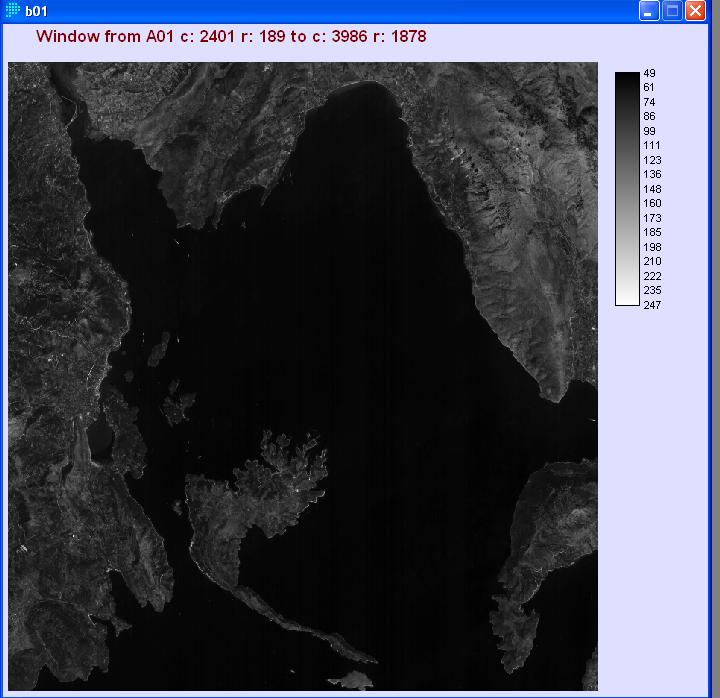Click legend value 136

(652, 174)
